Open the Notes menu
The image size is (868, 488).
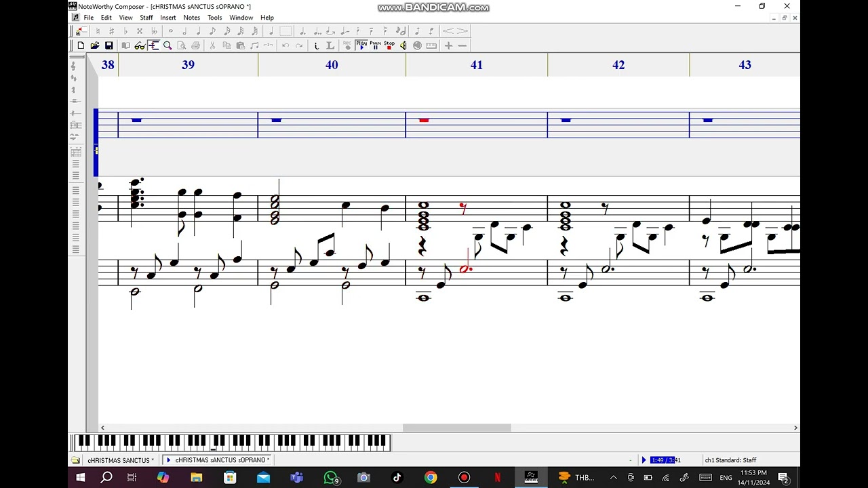pyautogui.click(x=192, y=18)
